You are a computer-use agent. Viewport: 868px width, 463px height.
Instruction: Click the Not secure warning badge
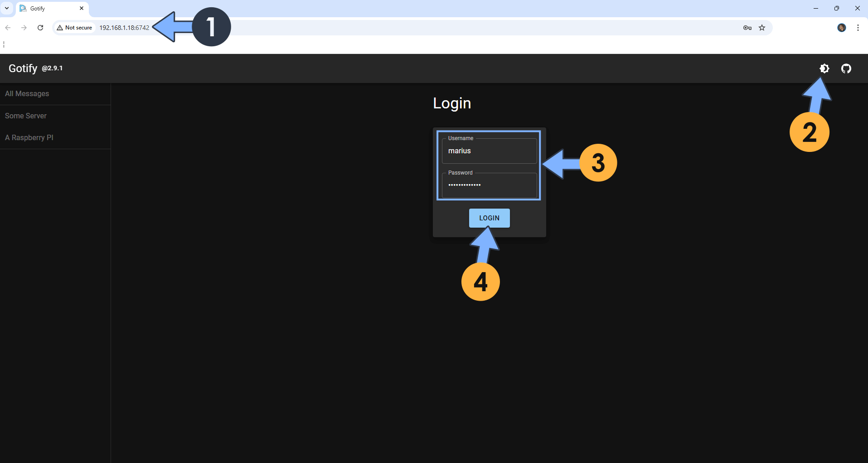coord(75,28)
